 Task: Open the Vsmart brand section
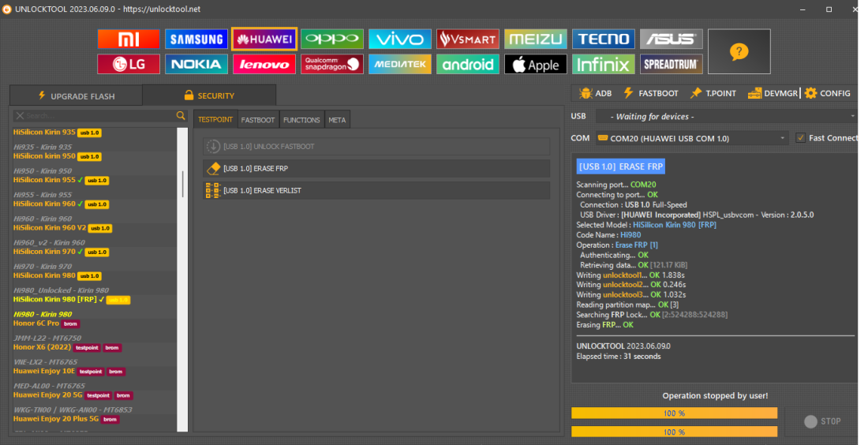468,39
